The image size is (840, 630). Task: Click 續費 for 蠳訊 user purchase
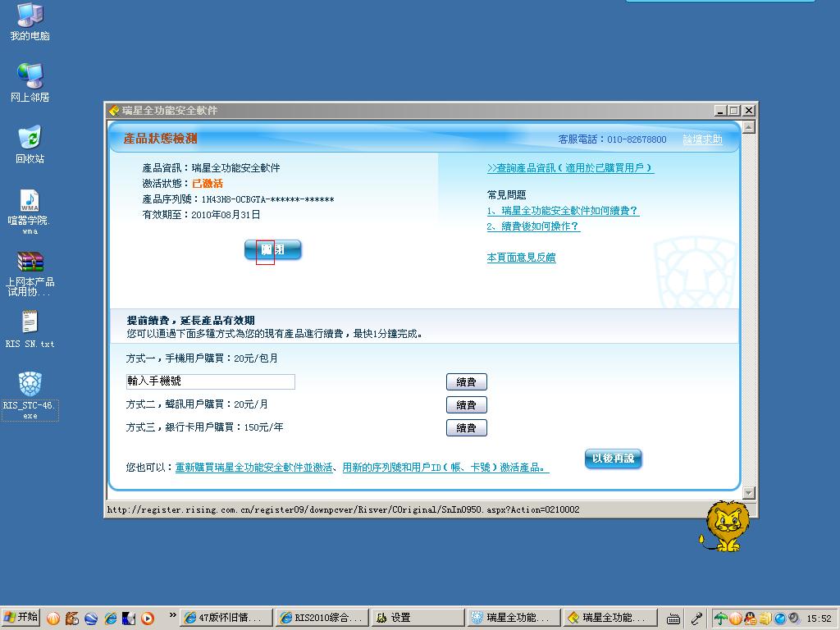467,405
